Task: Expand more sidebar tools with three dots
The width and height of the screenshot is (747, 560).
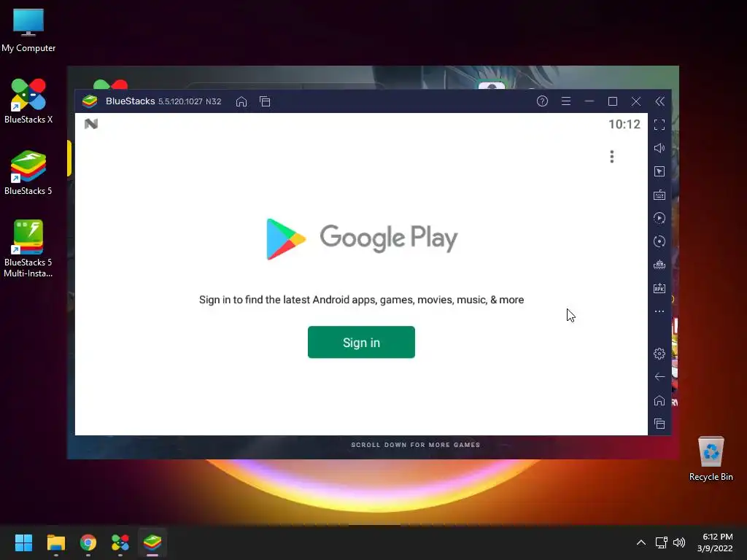Action: 659,311
